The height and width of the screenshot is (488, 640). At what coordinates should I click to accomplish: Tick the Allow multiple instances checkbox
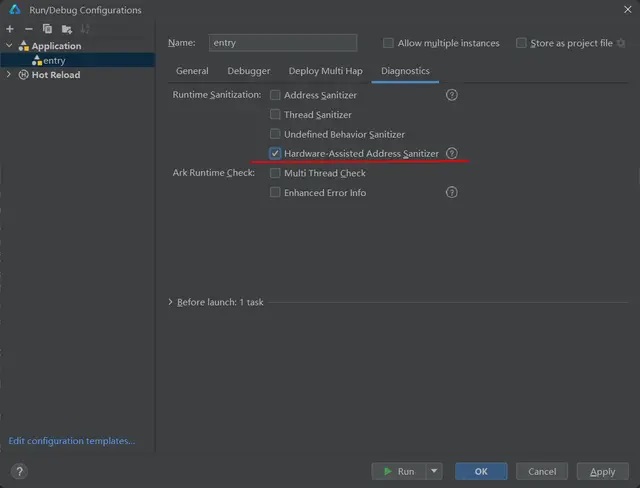pyautogui.click(x=388, y=43)
